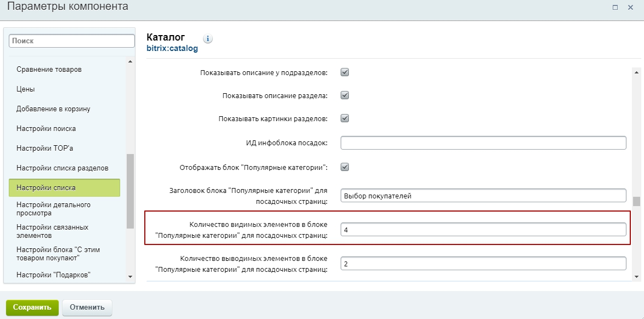The image size is (644, 319).
Task: Click the Заголовок блока "Популярные категории" label
Action: (x=248, y=196)
